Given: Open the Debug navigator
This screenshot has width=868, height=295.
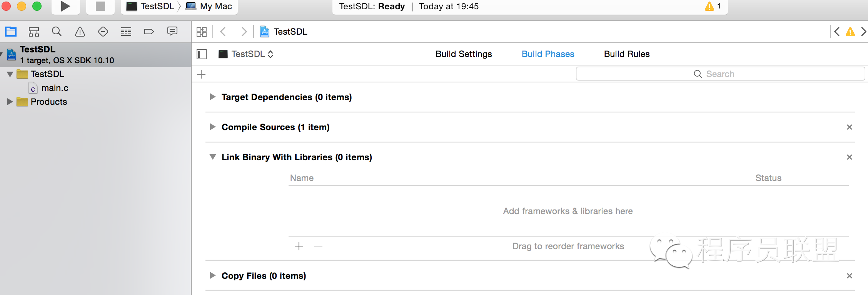Looking at the screenshot, I should tap(126, 32).
